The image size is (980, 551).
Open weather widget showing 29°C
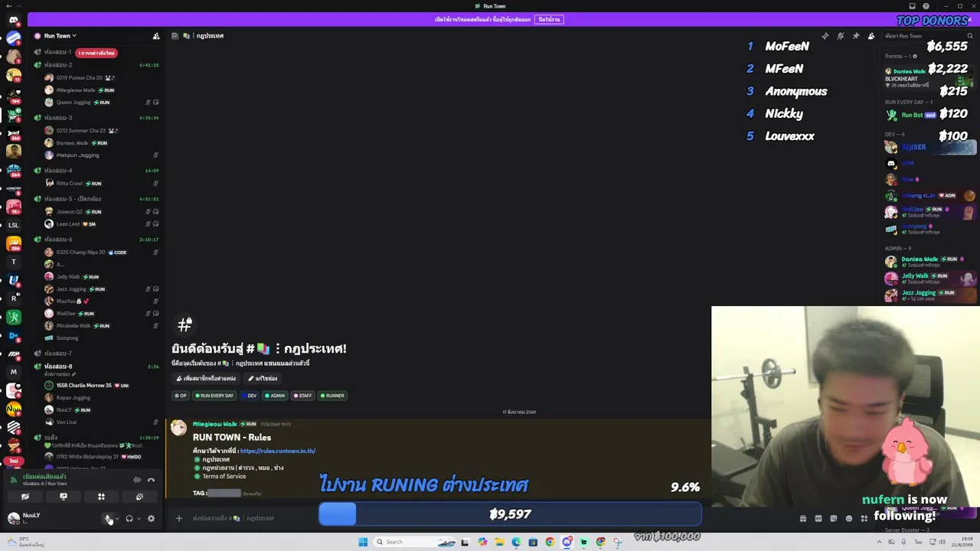click(x=27, y=542)
